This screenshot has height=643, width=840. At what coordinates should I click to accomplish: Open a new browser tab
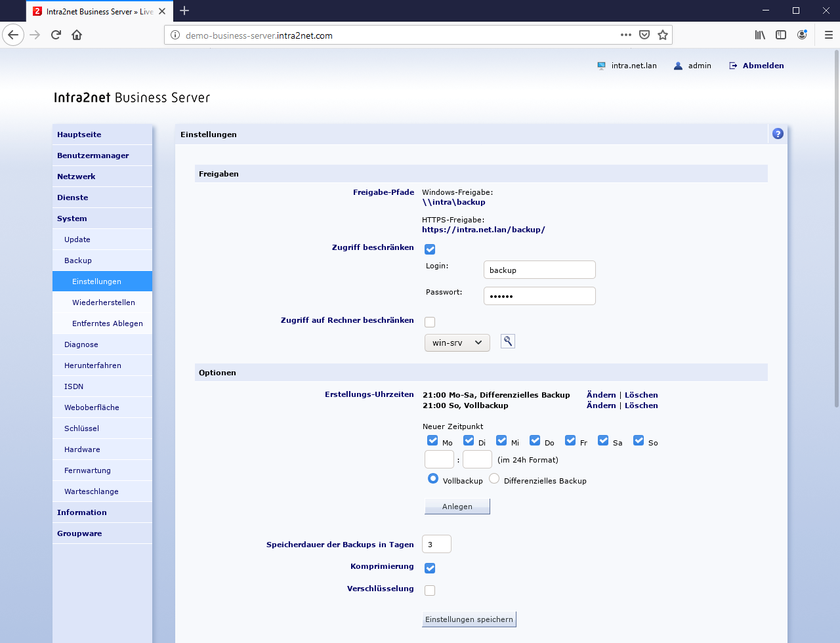click(x=184, y=10)
